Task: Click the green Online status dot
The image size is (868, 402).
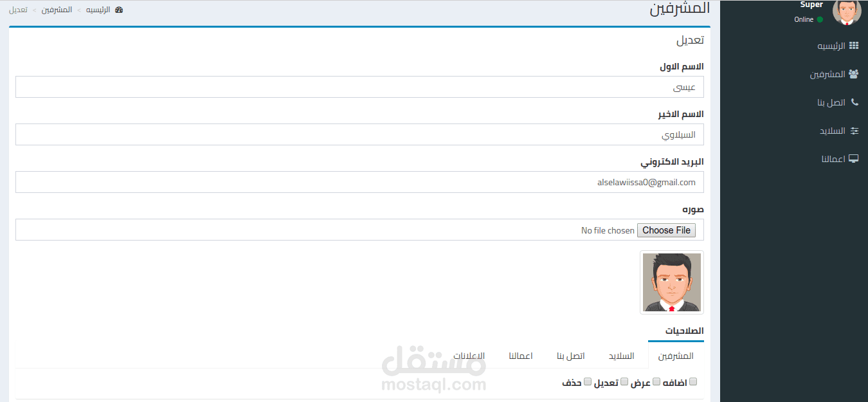Action: click(x=820, y=19)
